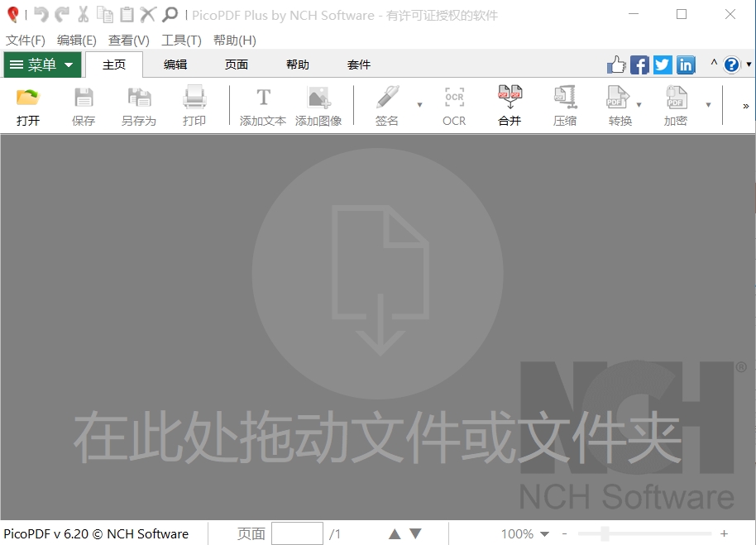Click the blue help question mark icon
The width and height of the screenshot is (756, 545).
pyautogui.click(x=731, y=65)
